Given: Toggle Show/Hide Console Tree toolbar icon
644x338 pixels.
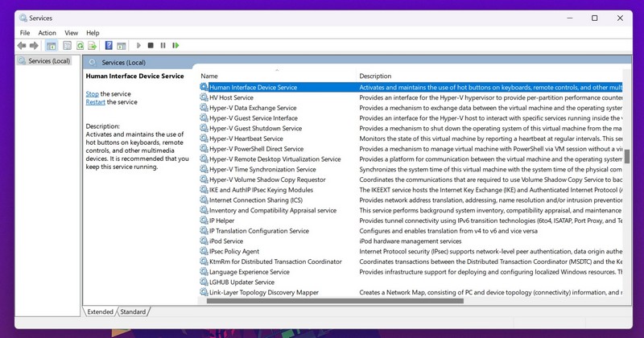Looking at the screenshot, I should pyautogui.click(x=52, y=46).
